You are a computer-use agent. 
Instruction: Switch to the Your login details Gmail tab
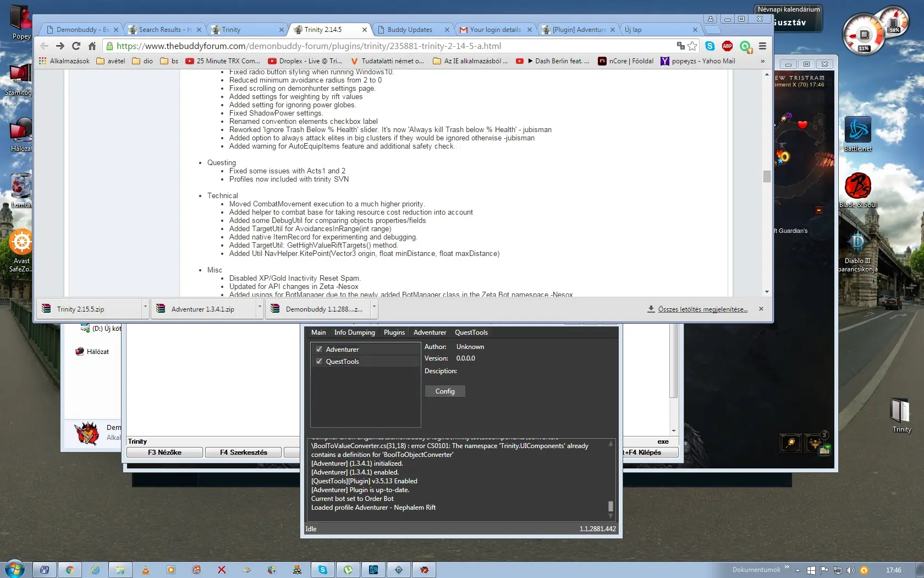[x=495, y=30]
